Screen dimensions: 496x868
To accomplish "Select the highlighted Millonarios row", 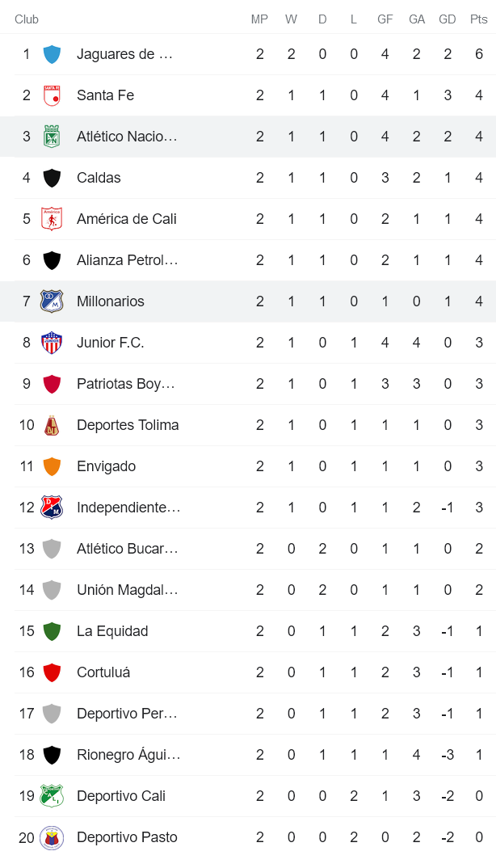I will coord(248,301).
